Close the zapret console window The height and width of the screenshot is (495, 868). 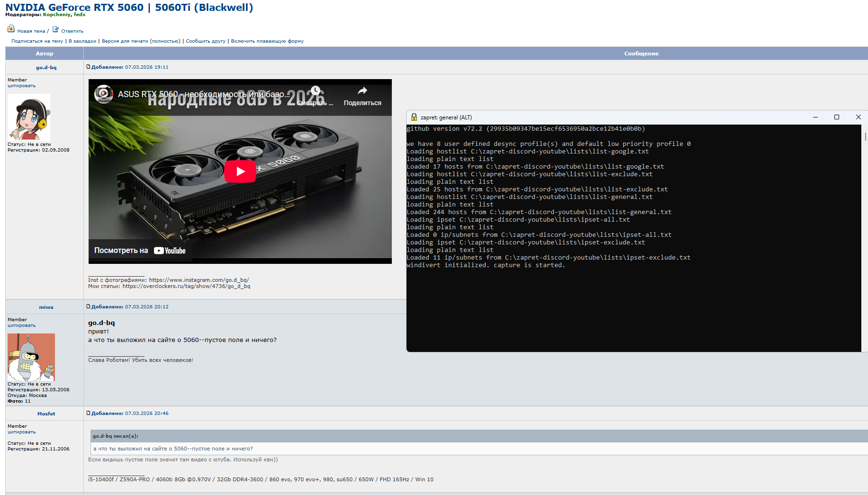click(x=858, y=117)
